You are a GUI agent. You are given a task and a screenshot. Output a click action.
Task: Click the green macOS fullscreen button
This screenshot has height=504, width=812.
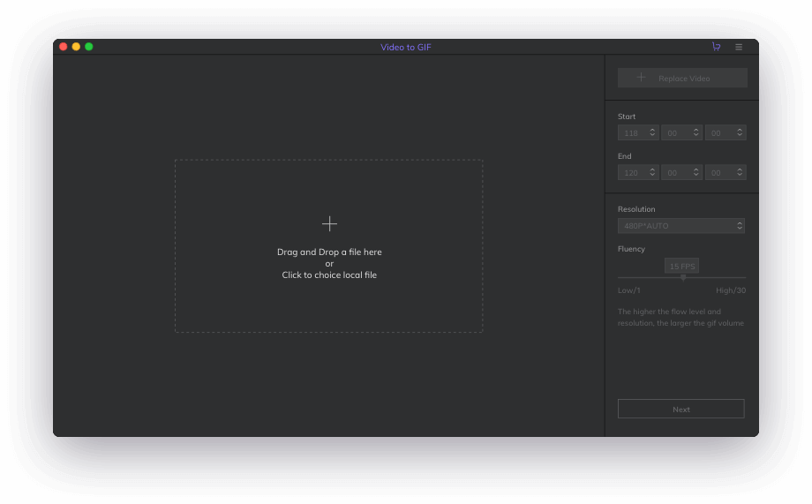point(88,47)
